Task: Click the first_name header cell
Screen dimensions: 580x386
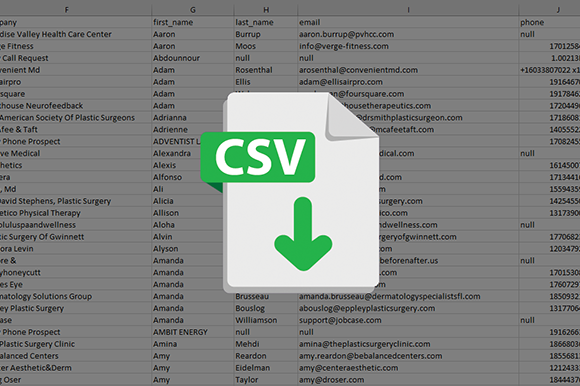Action: 193,22
